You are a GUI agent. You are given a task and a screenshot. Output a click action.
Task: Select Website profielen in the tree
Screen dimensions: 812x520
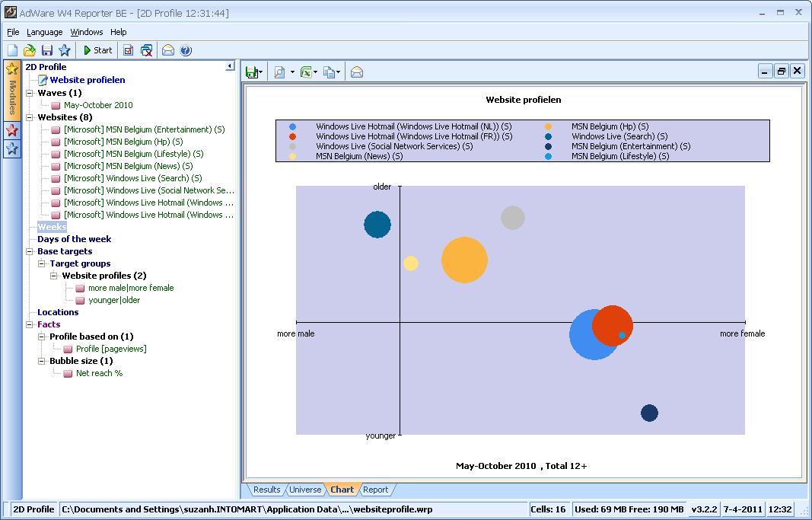(87, 80)
